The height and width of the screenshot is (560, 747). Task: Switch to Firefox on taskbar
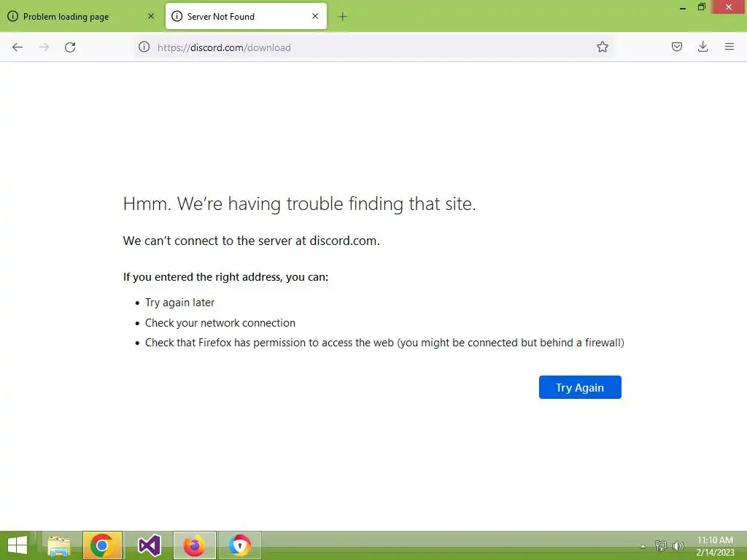pyautogui.click(x=194, y=545)
